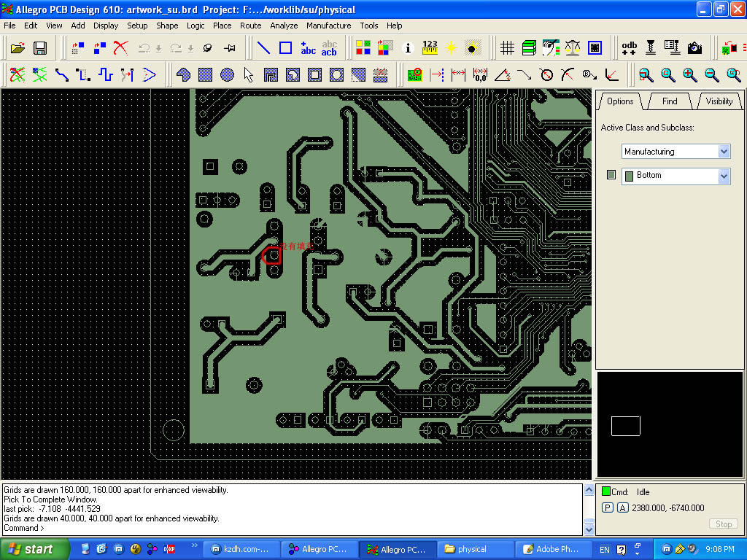
Task: Toggle the grid display icon
Action: (507, 48)
